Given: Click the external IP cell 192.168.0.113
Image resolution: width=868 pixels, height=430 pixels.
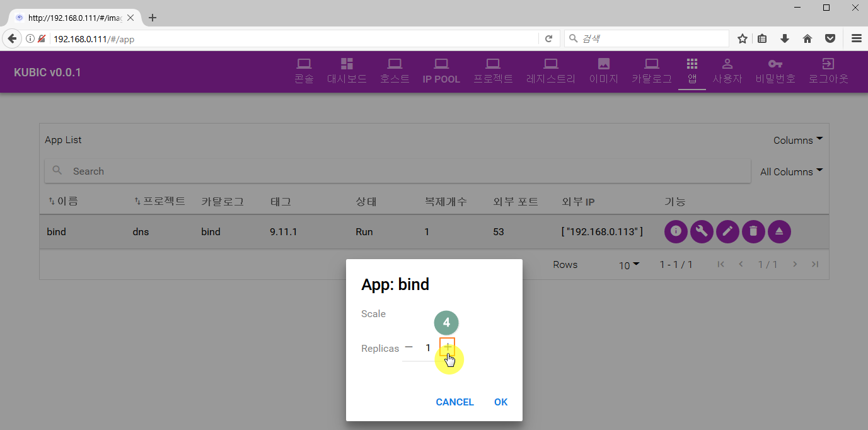Looking at the screenshot, I should [602, 232].
